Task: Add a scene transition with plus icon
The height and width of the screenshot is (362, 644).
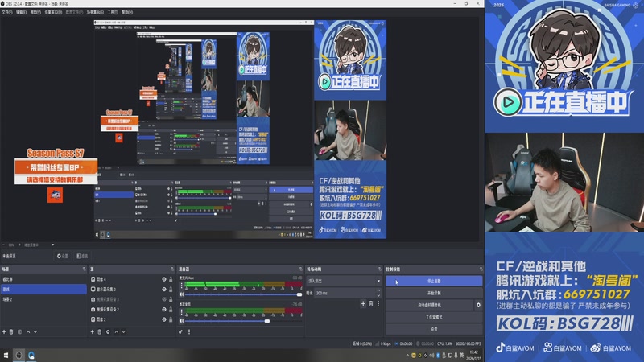Action: [363, 304]
